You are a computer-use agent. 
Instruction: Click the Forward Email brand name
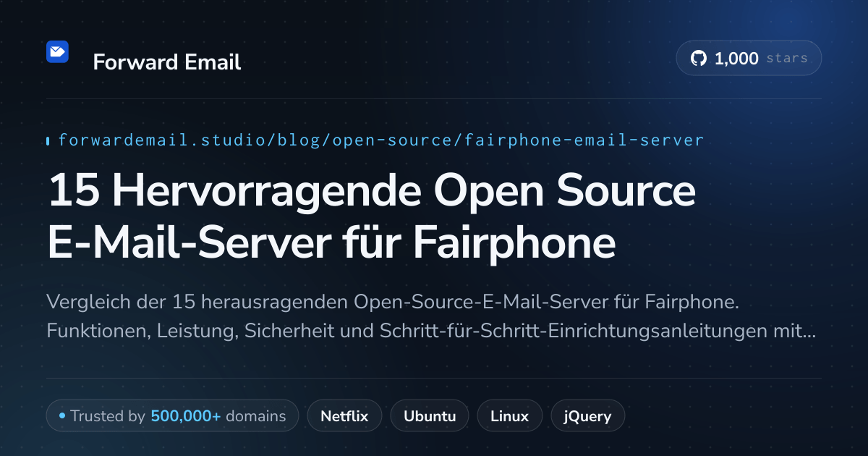[167, 62]
